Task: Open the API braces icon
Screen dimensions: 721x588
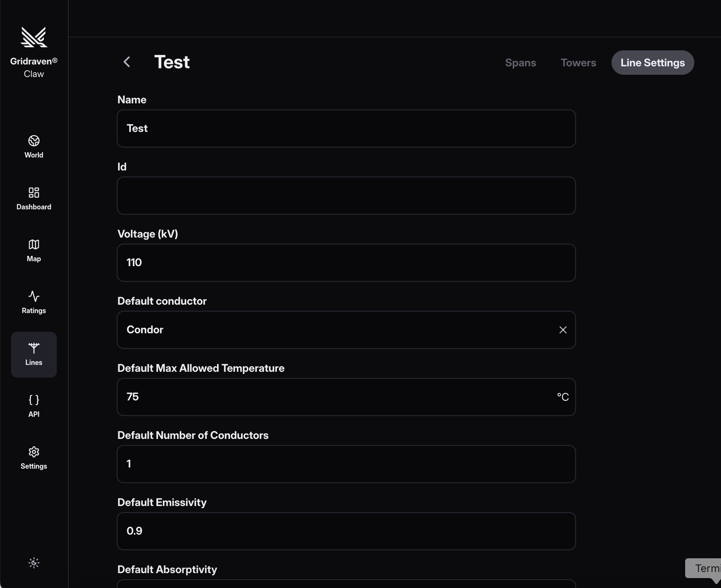Action: 34,400
